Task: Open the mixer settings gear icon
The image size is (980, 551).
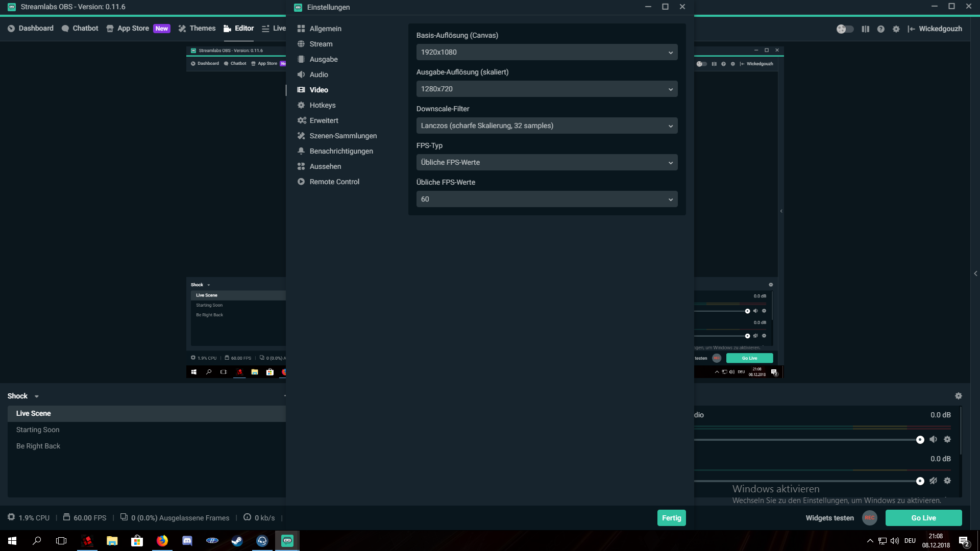Action: [958, 396]
